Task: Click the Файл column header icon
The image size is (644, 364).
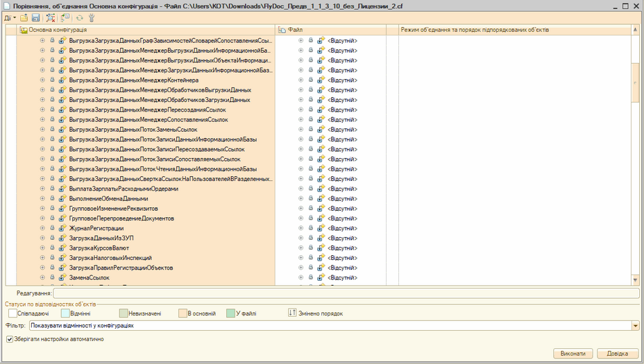Action: (282, 31)
